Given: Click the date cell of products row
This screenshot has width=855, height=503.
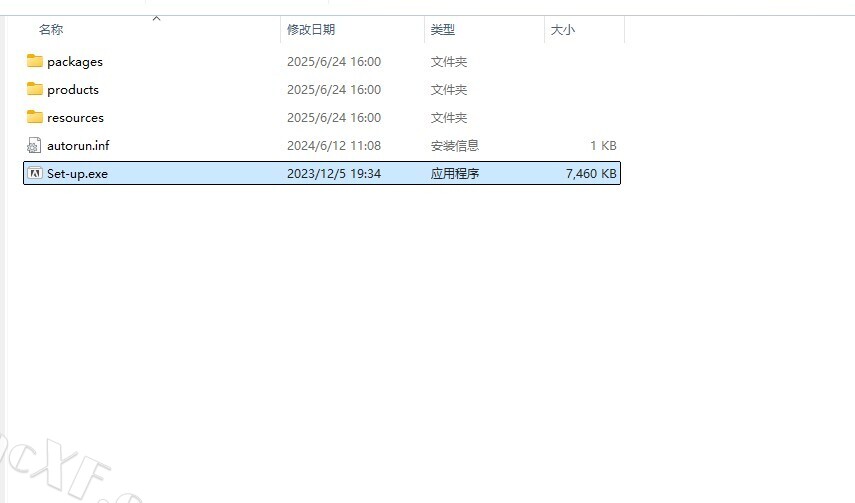Looking at the screenshot, I should click(x=334, y=89).
